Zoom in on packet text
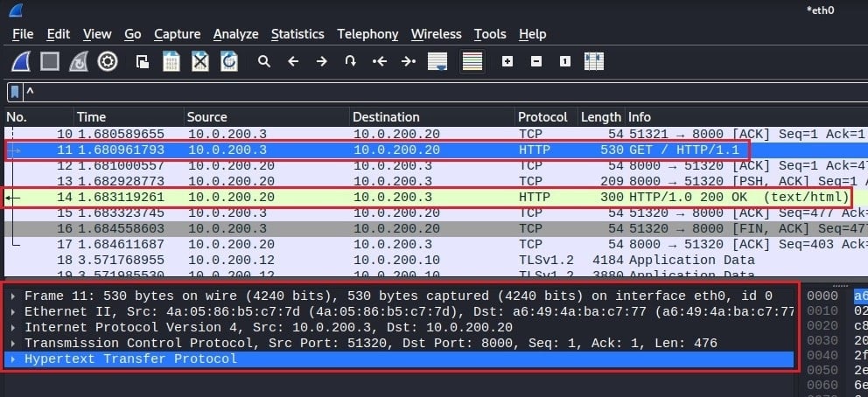 coord(507,61)
